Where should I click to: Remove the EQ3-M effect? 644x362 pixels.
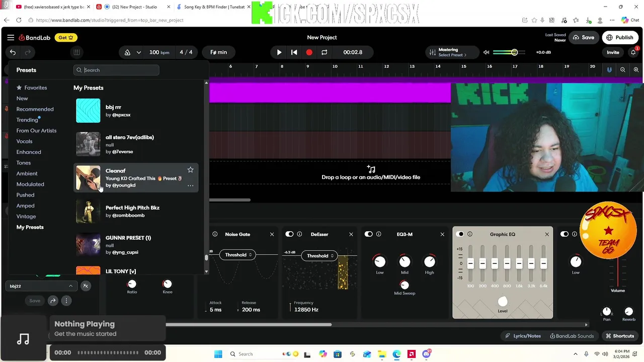click(442, 234)
